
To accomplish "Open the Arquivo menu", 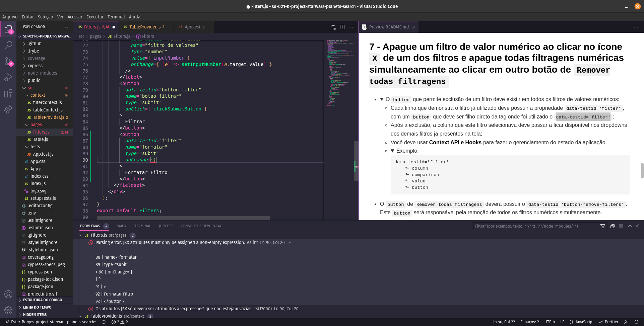I will coord(10,17).
